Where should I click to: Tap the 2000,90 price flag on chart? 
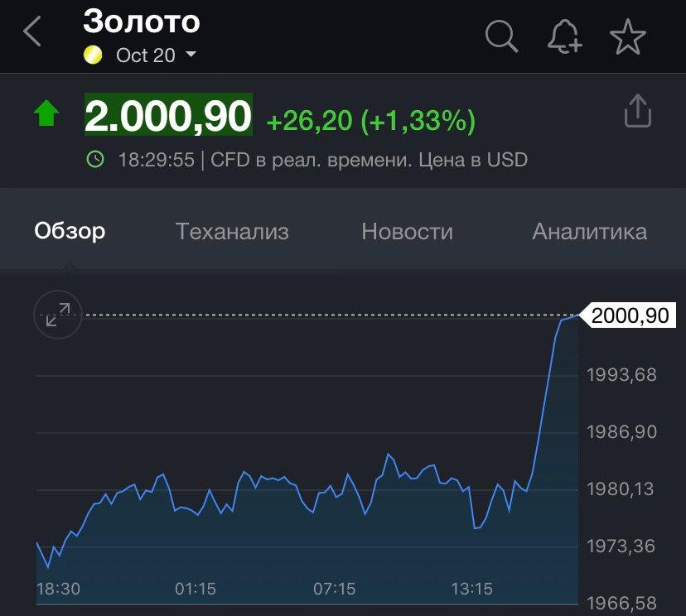[633, 315]
